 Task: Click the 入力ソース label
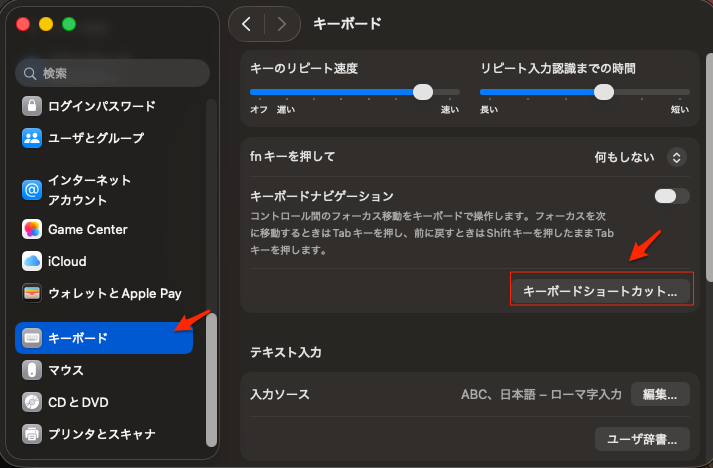tap(280, 394)
